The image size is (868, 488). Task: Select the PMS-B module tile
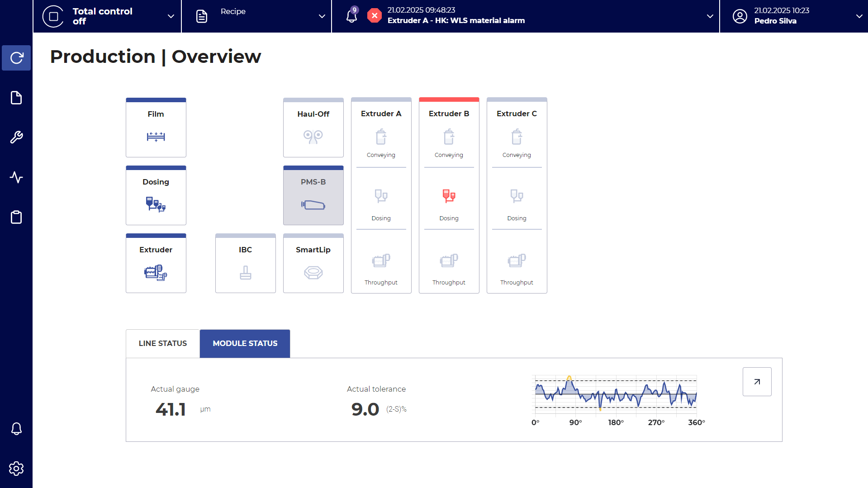pos(313,195)
